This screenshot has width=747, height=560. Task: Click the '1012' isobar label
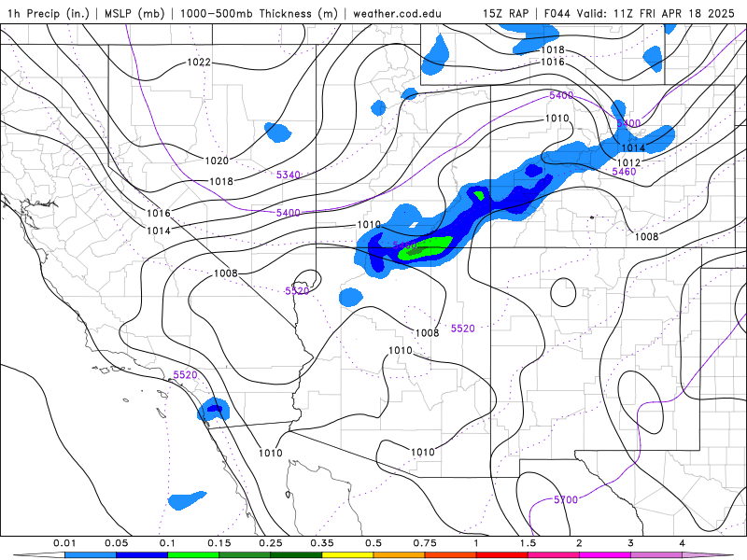click(628, 162)
